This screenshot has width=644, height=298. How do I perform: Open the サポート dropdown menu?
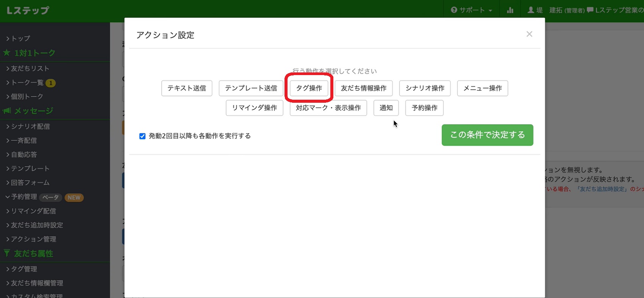point(472,10)
